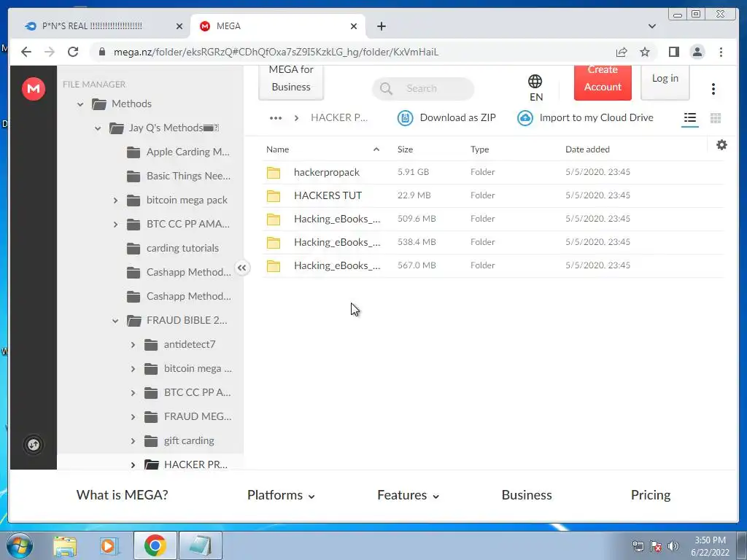The image size is (747, 560).
Task: Expand bitcoin mega pack folder under Jay Q's Methods
Action: tap(115, 201)
